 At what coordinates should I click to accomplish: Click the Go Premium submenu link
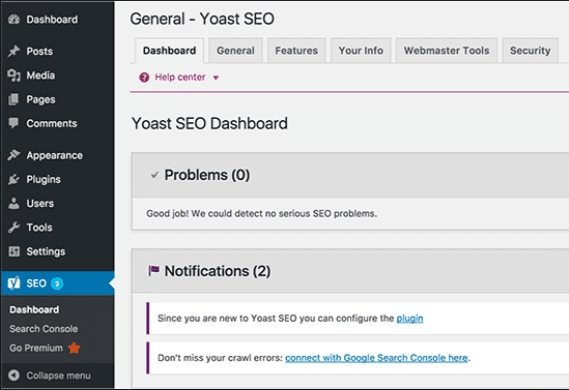pyautogui.click(x=36, y=348)
